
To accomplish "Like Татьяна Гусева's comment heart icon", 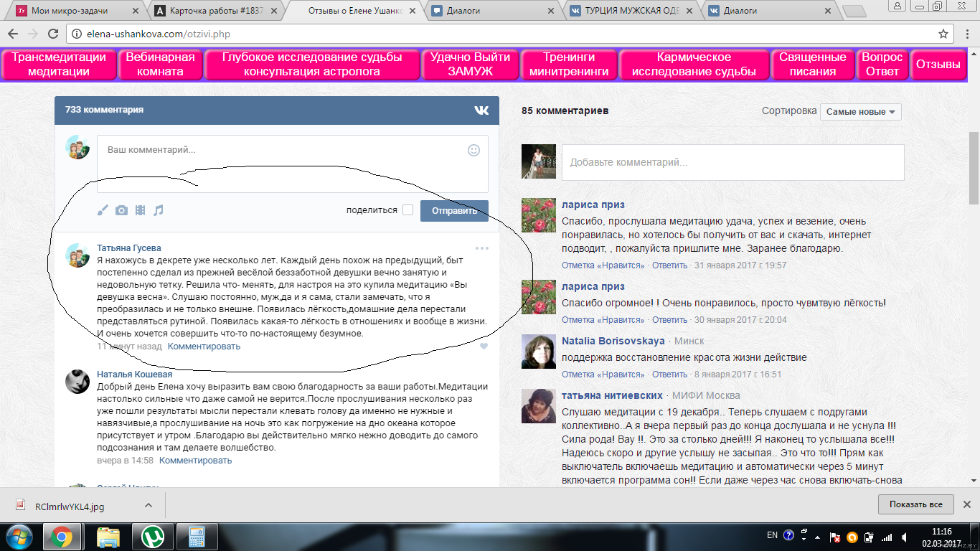I will pos(484,347).
